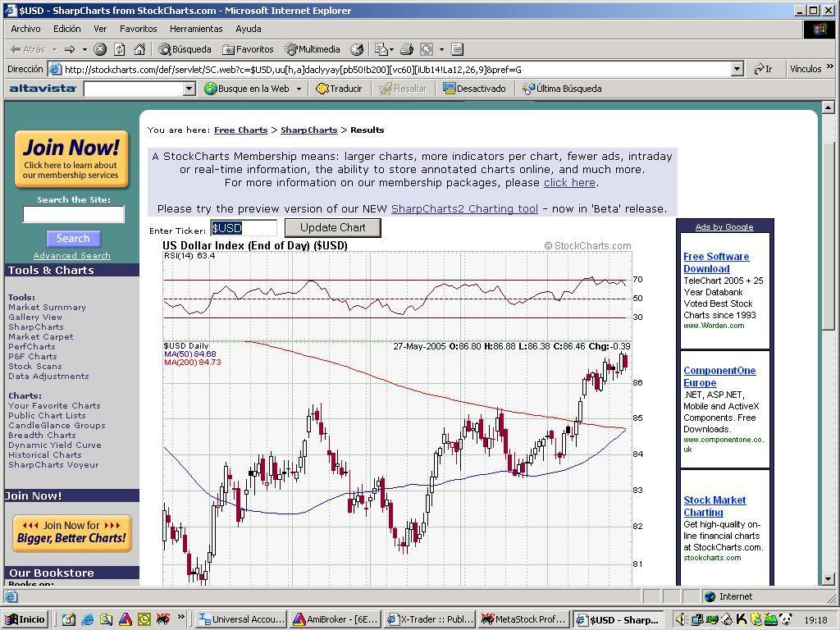Open the Edición menu
The height and width of the screenshot is (630, 840).
pyautogui.click(x=67, y=29)
